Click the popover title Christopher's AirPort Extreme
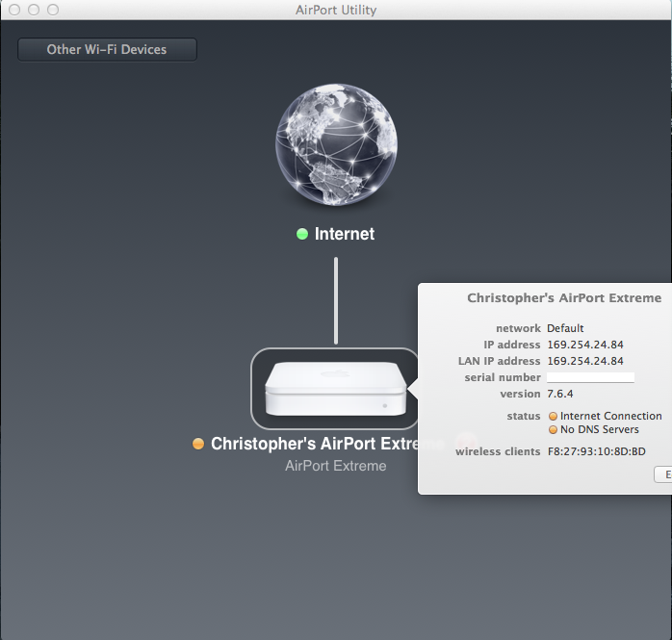This screenshot has height=640, width=672. point(564,297)
